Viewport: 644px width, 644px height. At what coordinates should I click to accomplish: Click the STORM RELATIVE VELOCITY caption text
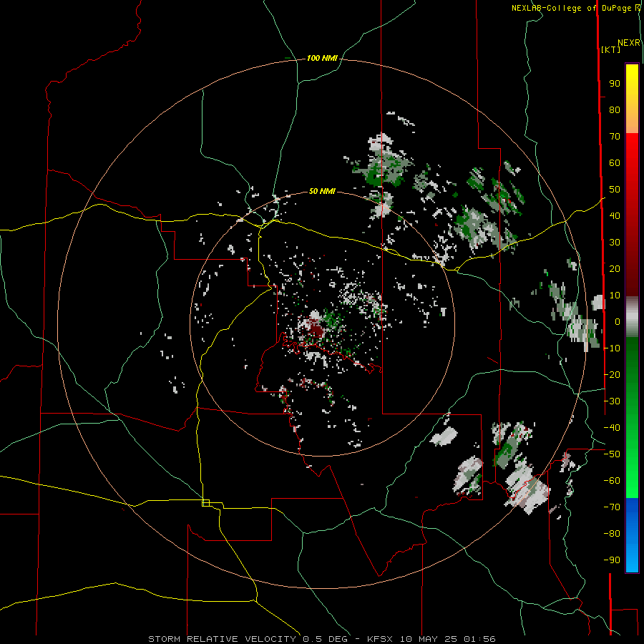click(223, 639)
